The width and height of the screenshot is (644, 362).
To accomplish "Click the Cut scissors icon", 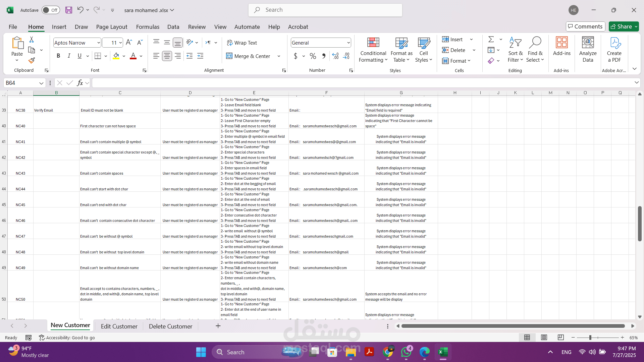I will click(32, 40).
